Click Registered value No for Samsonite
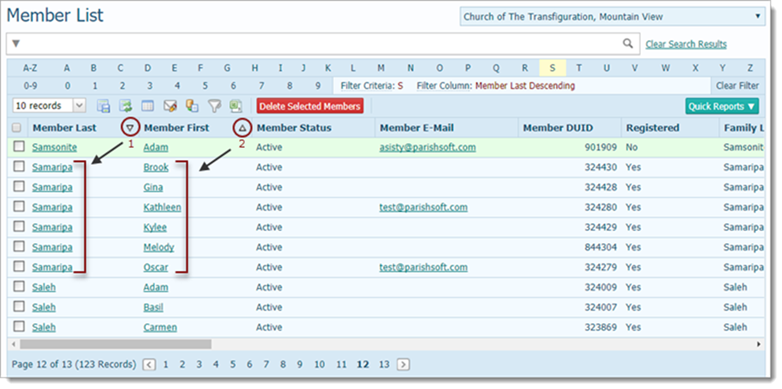The image size is (782, 389). (632, 147)
